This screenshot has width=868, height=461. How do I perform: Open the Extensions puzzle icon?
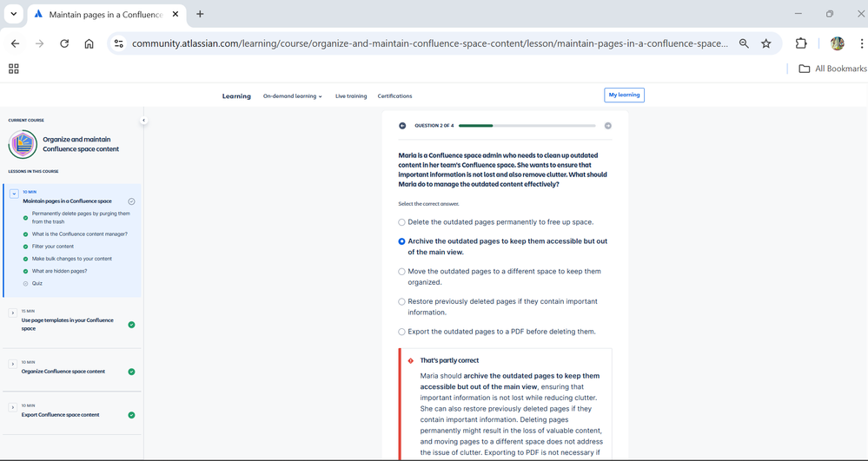801,43
